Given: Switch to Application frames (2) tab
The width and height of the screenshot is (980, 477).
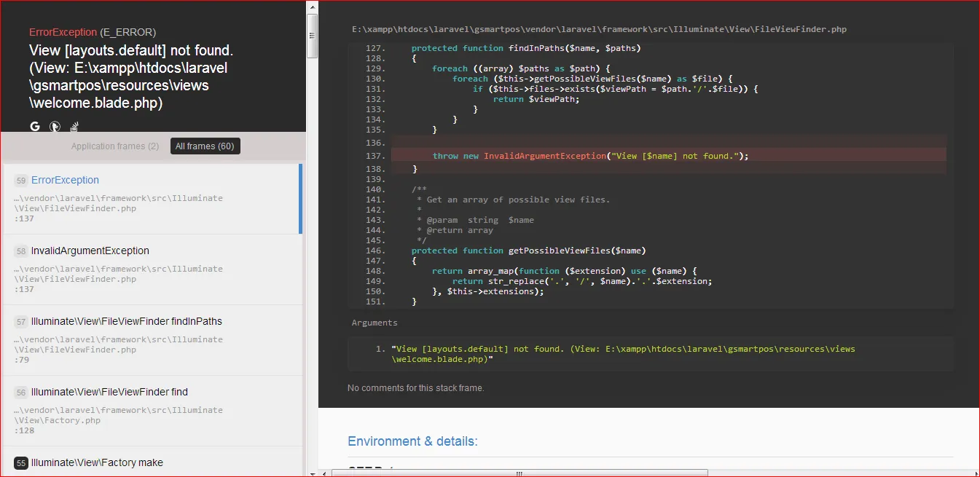Looking at the screenshot, I should click(x=115, y=146).
